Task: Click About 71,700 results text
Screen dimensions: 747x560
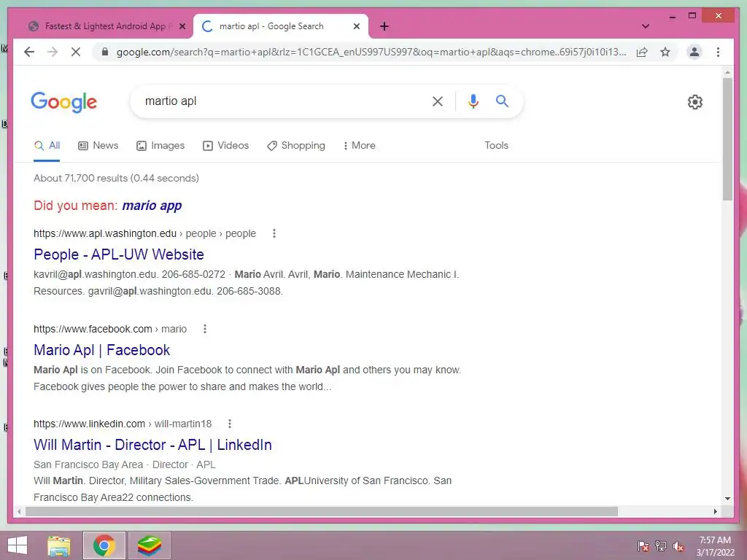Action: point(116,179)
